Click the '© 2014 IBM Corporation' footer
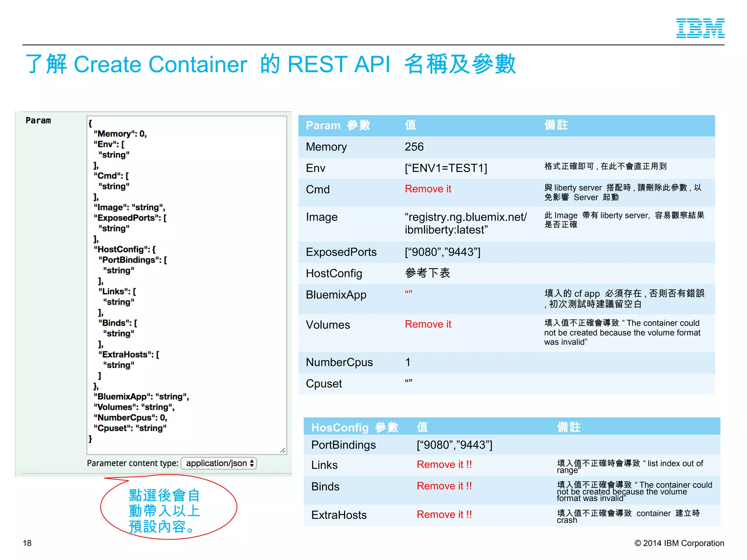 pos(679,543)
